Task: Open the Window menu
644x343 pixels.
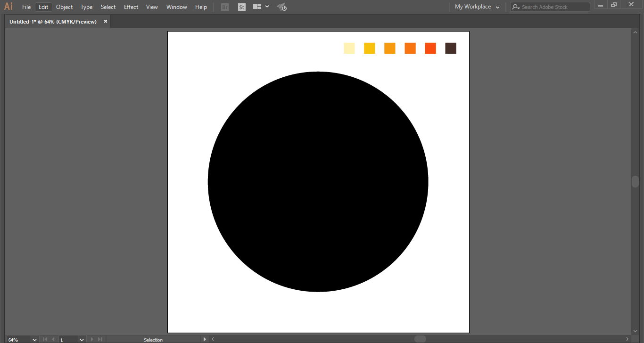Action: coord(176,7)
